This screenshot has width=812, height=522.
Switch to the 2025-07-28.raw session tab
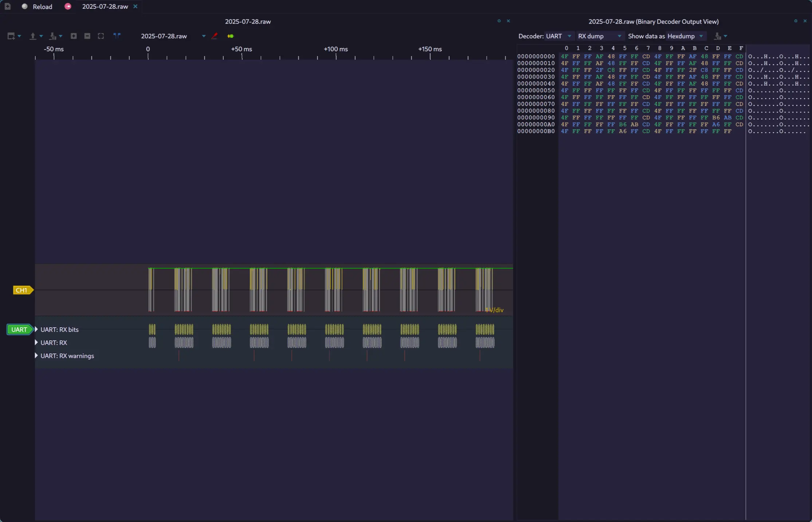105,7
